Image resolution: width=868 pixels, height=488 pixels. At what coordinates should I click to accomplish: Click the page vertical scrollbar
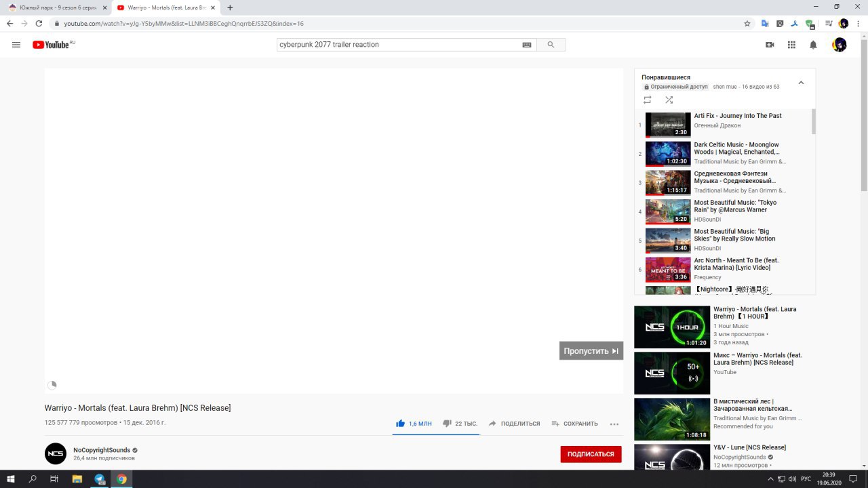(x=864, y=115)
